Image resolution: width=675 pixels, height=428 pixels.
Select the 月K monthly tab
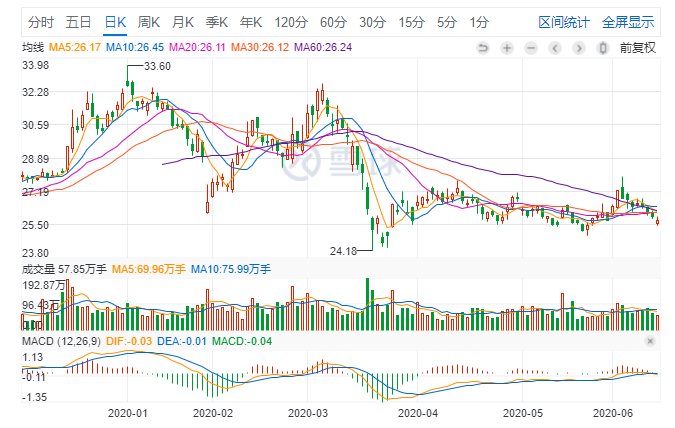[x=183, y=22]
